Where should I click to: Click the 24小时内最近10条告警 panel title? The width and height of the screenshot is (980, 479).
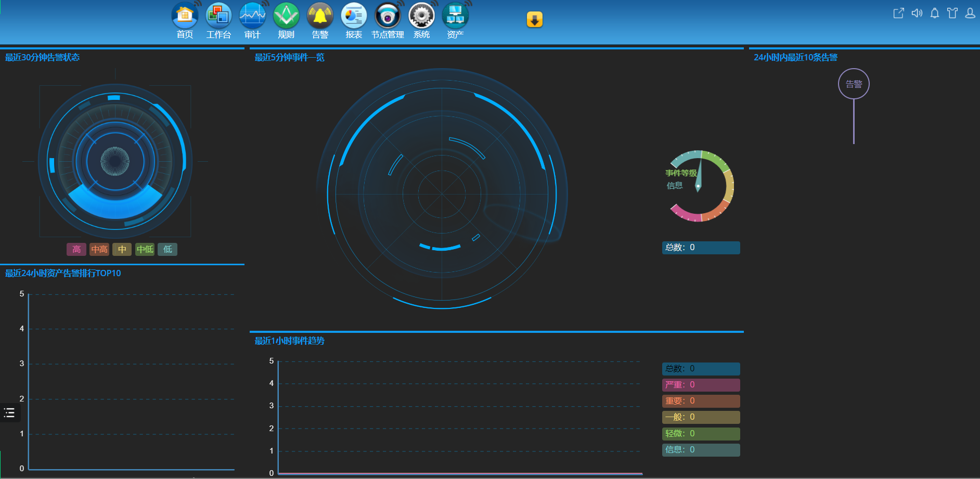point(795,57)
